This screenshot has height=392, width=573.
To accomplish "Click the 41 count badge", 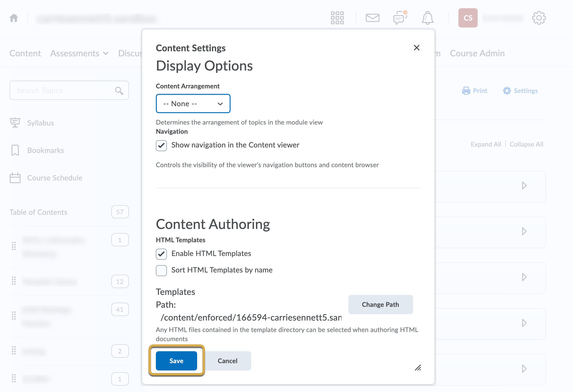I will (120, 309).
